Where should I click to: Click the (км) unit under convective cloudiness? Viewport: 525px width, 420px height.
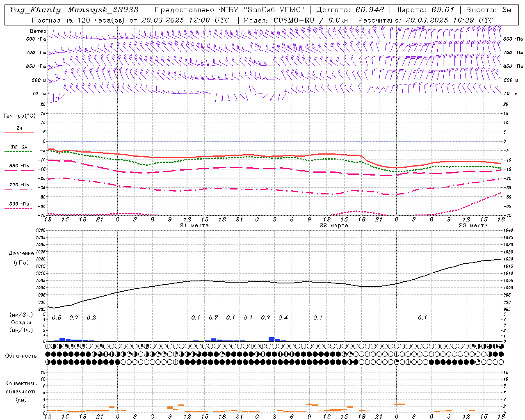tap(21, 399)
